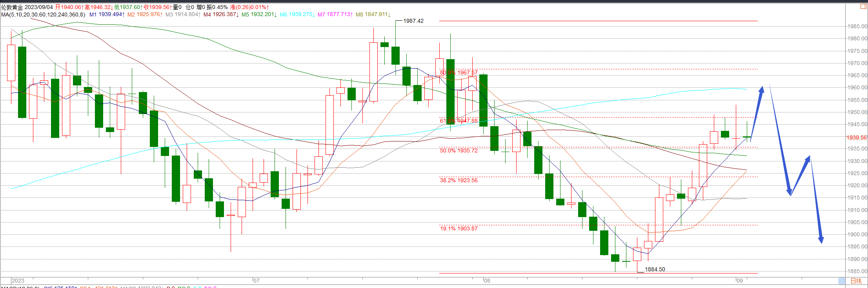Click the 50.0% 1935.72 Fibonacci label

459,150
